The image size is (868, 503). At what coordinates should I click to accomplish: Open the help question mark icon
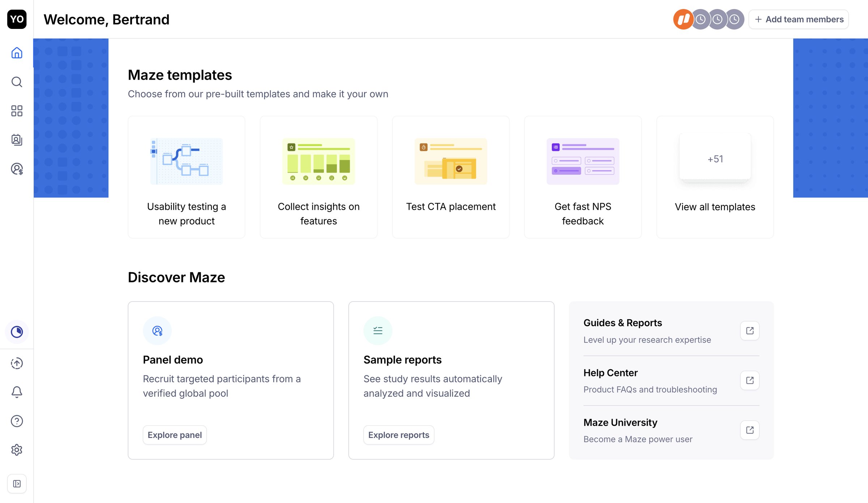click(x=17, y=421)
